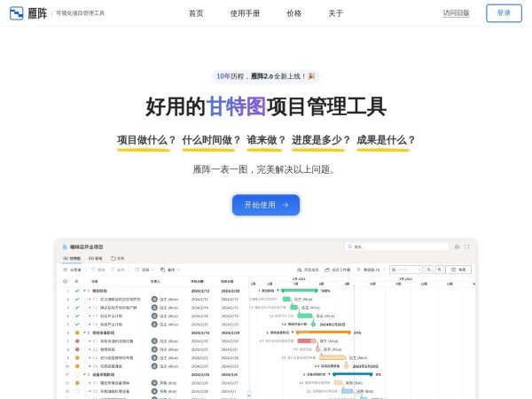This screenshot has width=532, height=399.
Task: Open the time-scale dropdown in Gantt toolbar
Action: tap(406, 269)
